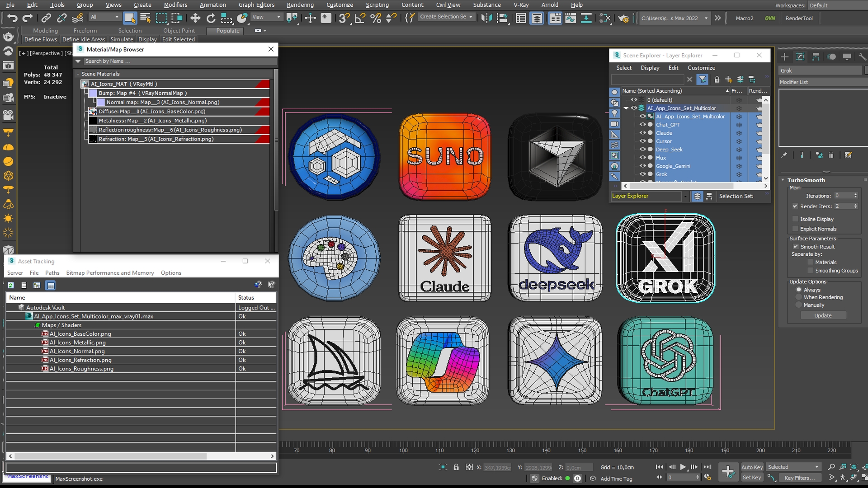Click the TurboSmooth Update button

pos(823,315)
